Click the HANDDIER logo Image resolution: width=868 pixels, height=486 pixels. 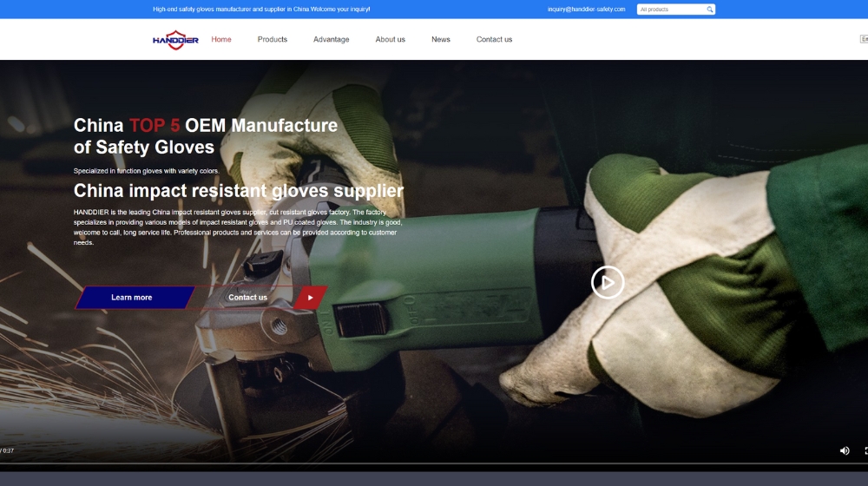tap(175, 40)
